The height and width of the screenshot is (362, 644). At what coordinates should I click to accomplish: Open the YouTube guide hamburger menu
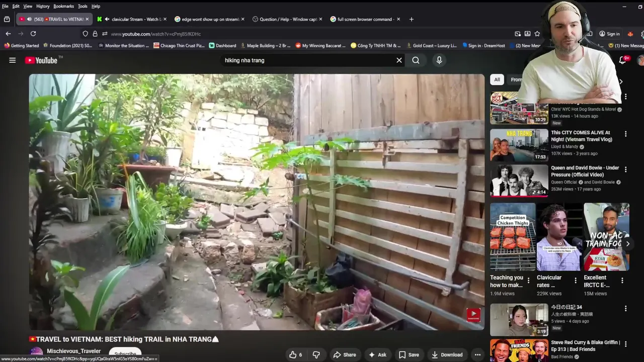pos(12,60)
